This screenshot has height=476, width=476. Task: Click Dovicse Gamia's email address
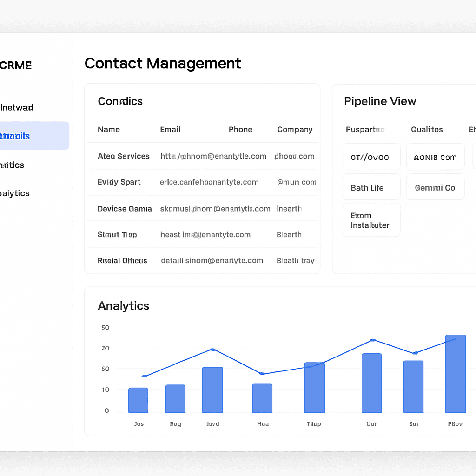point(215,209)
